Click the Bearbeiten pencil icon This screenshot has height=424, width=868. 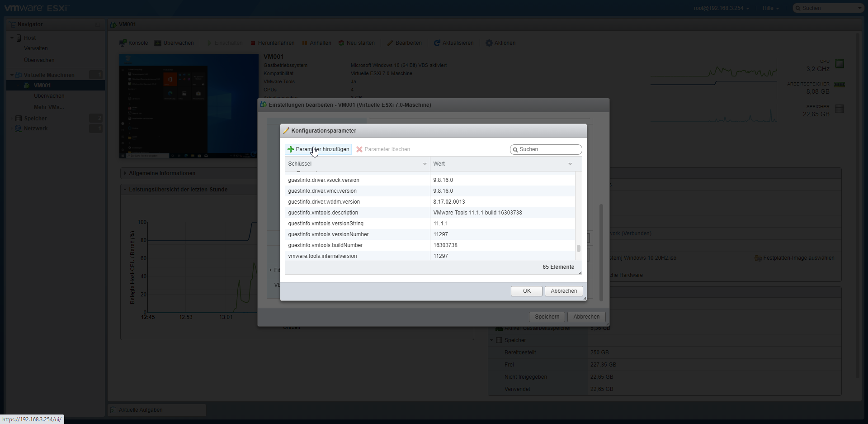[390, 43]
